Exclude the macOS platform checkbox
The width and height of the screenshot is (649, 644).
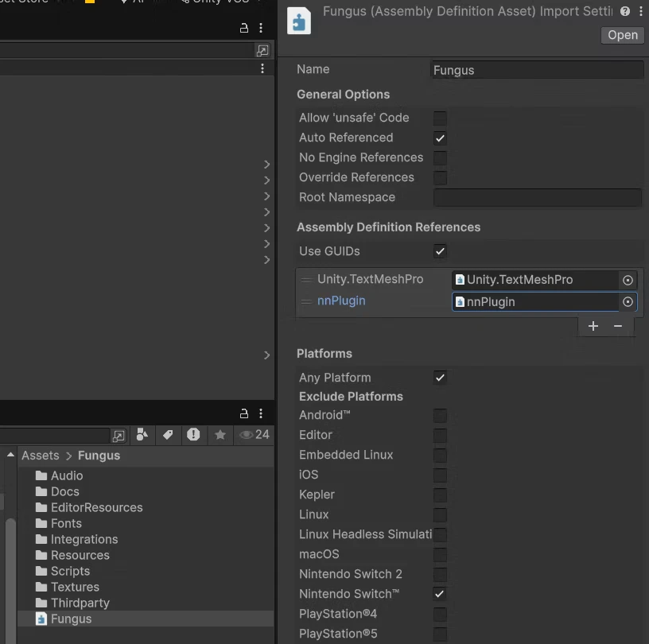tap(440, 554)
